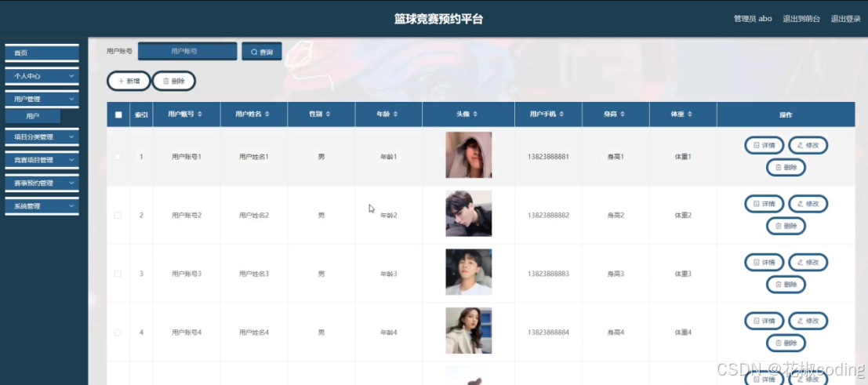Sort the 头像 column via its sort arrows
The width and height of the screenshot is (868, 385).
pos(475,114)
